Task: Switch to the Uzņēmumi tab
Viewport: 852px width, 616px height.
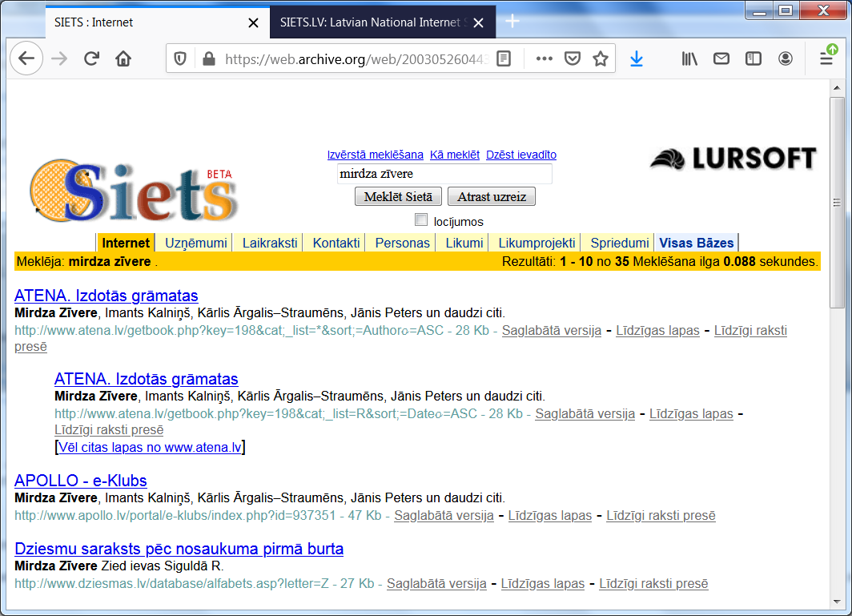Action: tap(195, 243)
